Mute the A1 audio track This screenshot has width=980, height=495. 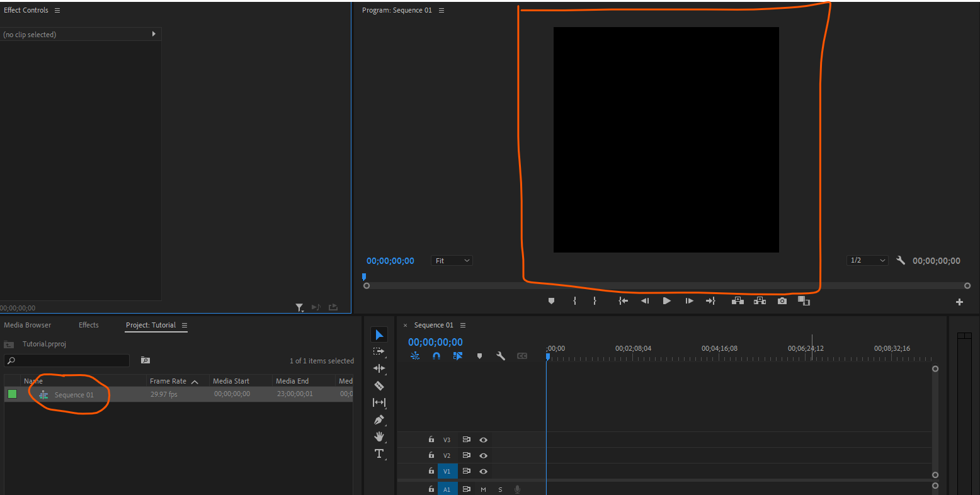click(483, 489)
